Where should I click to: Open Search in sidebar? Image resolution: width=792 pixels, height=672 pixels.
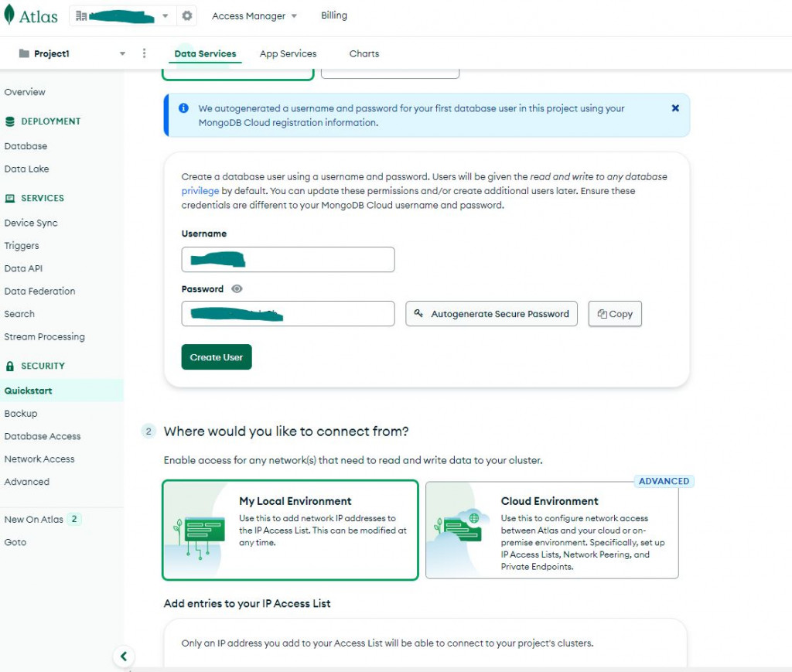(x=19, y=313)
